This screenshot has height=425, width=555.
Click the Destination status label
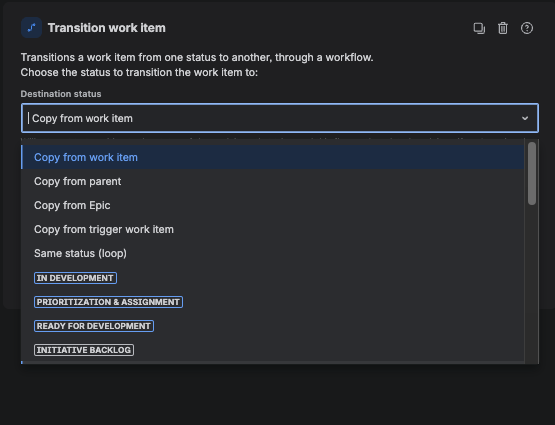pos(61,94)
